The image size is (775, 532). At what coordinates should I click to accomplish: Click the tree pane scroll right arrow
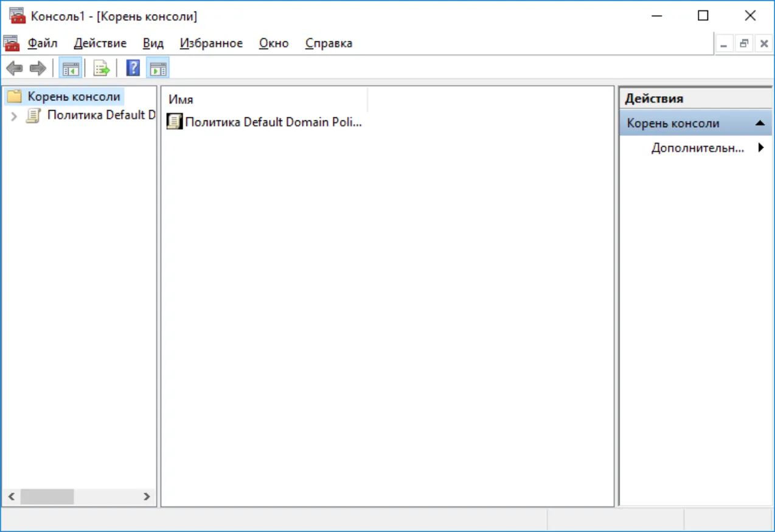[147, 497]
